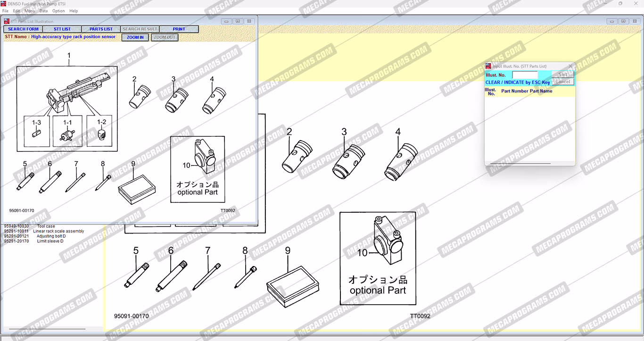Click the STT Parts List Illustration window icon
Image resolution: width=644 pixels, height=341 pixels.
click(x=7, y=21)
